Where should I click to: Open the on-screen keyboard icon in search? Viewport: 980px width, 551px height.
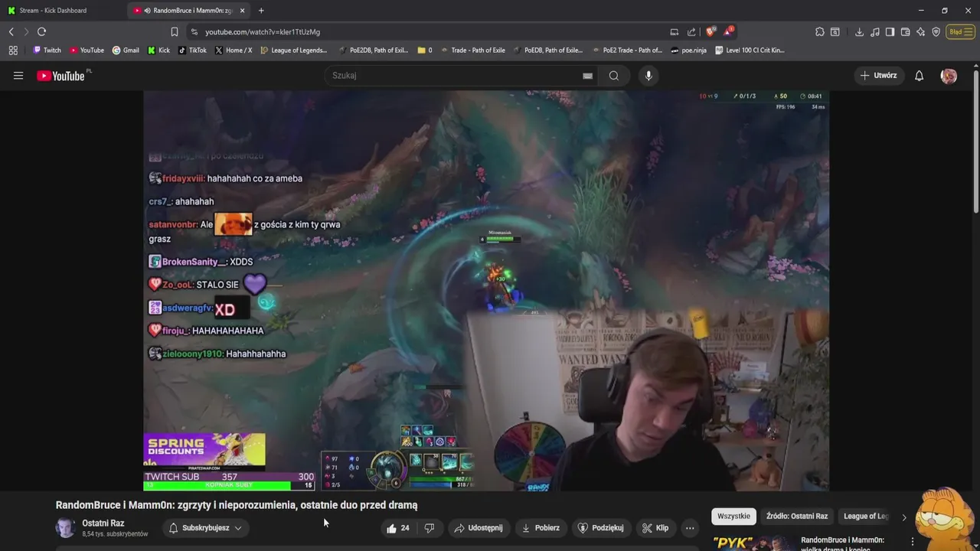point(587,76)
